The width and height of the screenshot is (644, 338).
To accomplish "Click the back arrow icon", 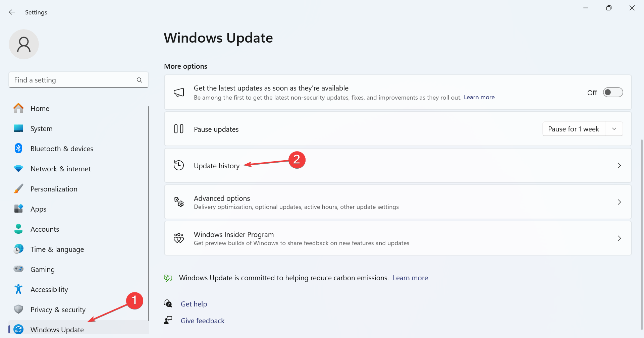I will (12, 12).
